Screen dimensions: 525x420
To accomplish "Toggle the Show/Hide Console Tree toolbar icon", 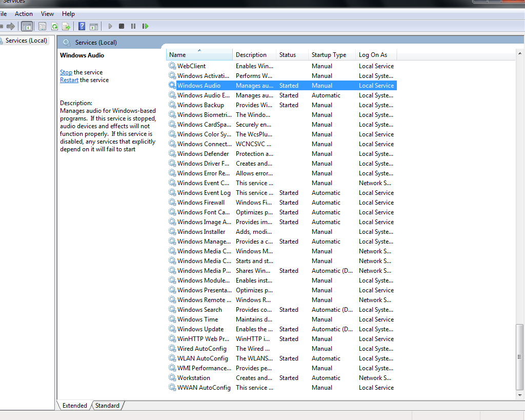I will pos(27,26).
